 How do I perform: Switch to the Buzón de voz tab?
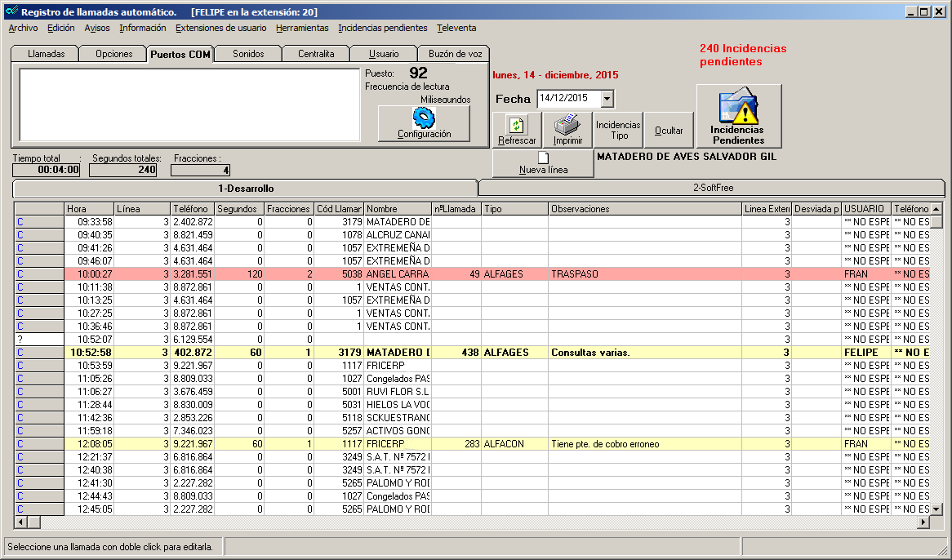454,54
